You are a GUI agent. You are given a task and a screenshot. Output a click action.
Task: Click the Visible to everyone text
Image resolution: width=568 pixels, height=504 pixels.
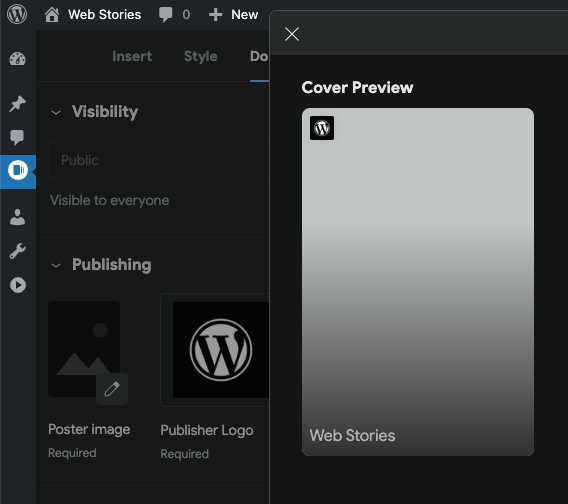[109, 200]
